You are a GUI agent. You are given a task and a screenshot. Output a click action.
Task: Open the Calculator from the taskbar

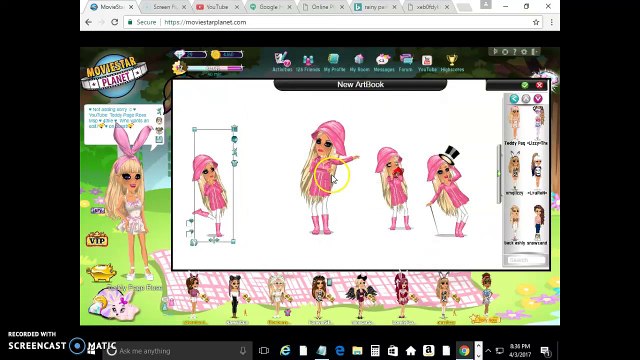pos(375,351)
